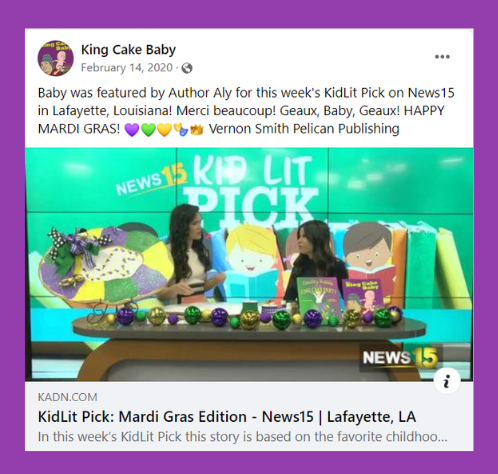Click the info icon on link preview
Viewport: 498px width, 474px height.
pyautogui.click(x=447, y=380)
